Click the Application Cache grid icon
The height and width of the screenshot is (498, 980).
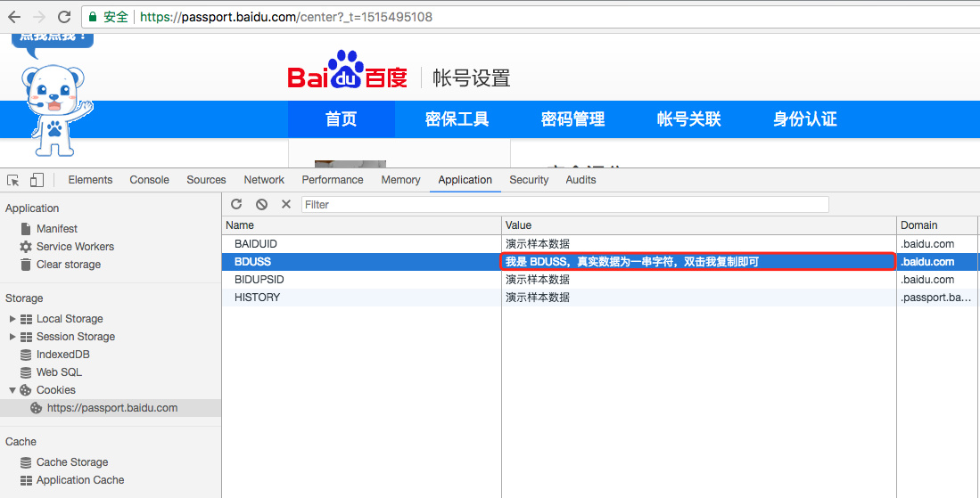pos(26,480)
